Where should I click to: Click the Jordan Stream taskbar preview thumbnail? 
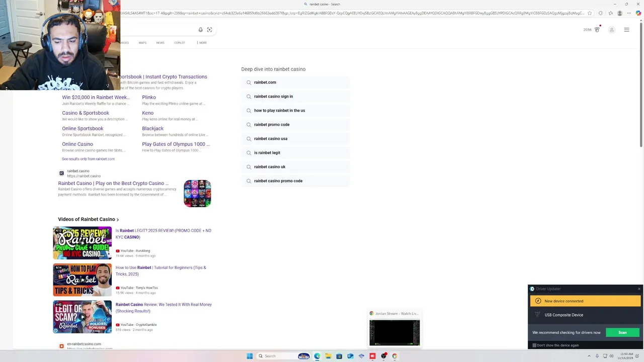point(394,332)
